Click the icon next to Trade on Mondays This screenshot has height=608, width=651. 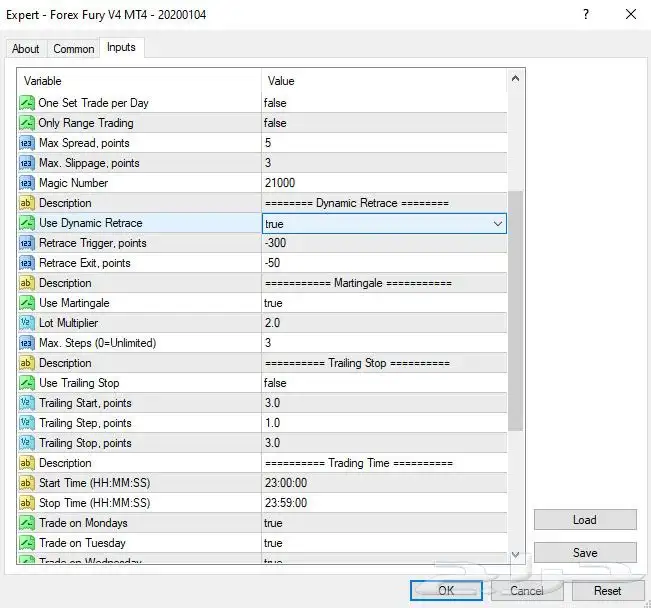tap(27, 523)
